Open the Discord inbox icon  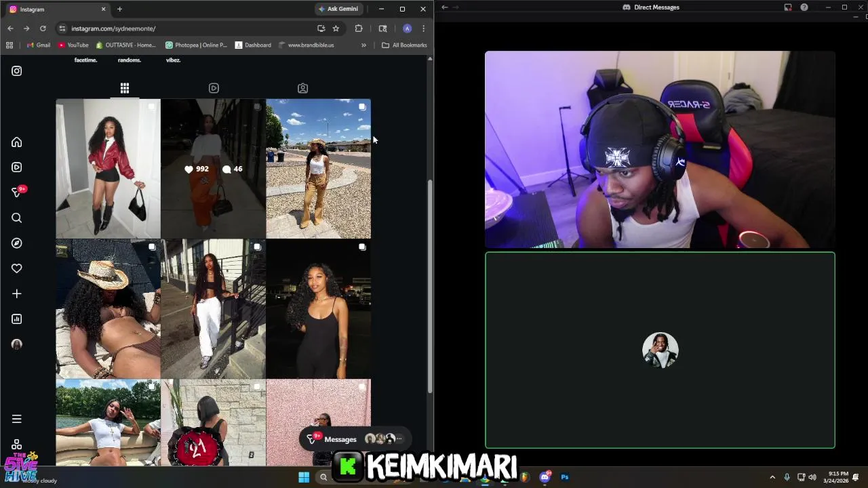click(x=788, y=7)
